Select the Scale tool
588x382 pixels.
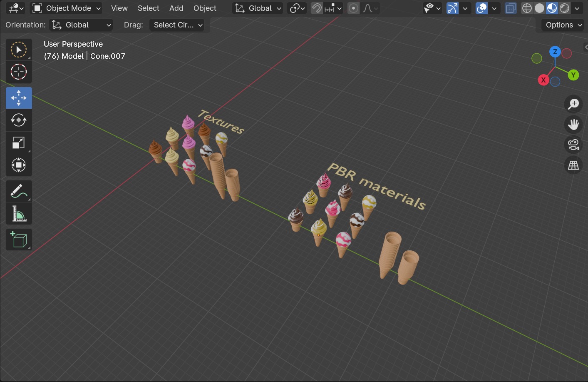click(19, 143)
